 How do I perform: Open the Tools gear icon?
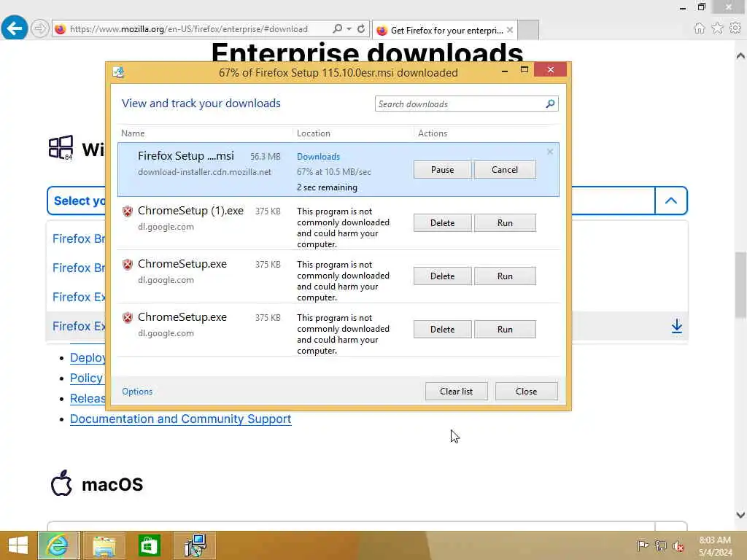pyautogui.click(x=735, y=28)
